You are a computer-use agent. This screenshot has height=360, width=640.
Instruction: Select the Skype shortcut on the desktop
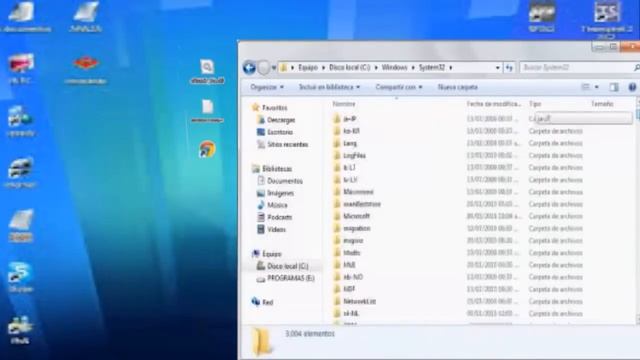pyautogui.click(x=20, y=277)
